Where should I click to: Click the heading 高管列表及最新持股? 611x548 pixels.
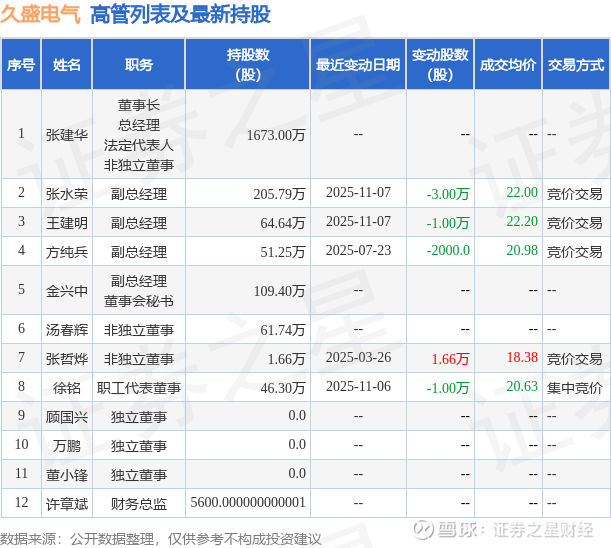[180, 15]
